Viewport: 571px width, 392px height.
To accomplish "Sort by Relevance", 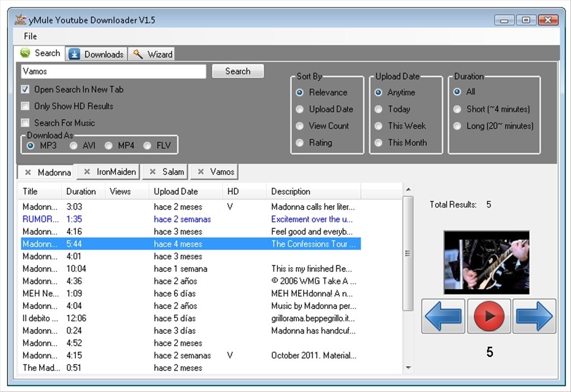I will click(x=300, y=93).
